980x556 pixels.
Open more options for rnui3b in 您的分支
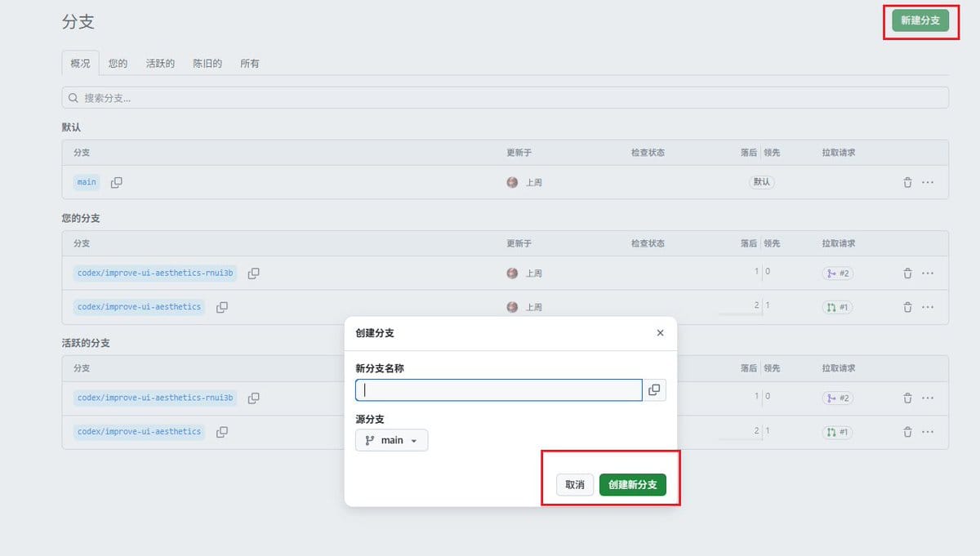pyautogui.click(x=928, y=274)
